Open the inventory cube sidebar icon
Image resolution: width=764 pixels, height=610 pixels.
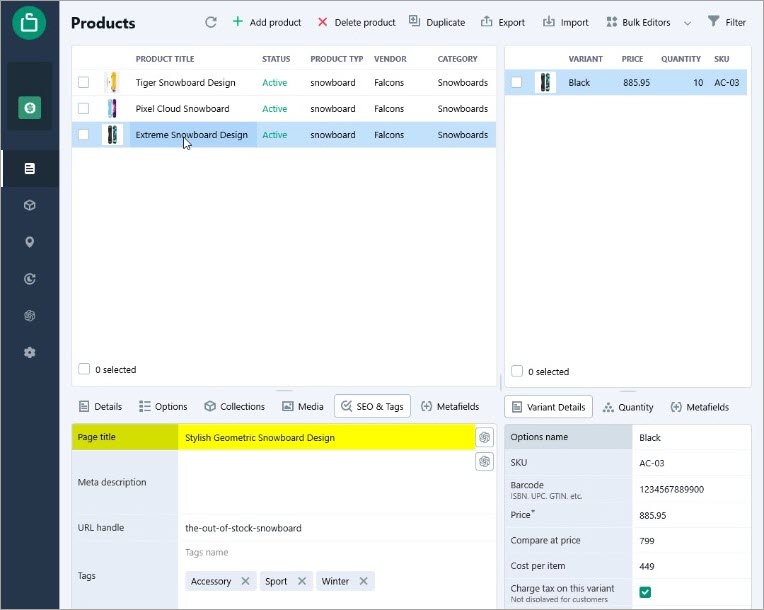click(x=30, y=205)
